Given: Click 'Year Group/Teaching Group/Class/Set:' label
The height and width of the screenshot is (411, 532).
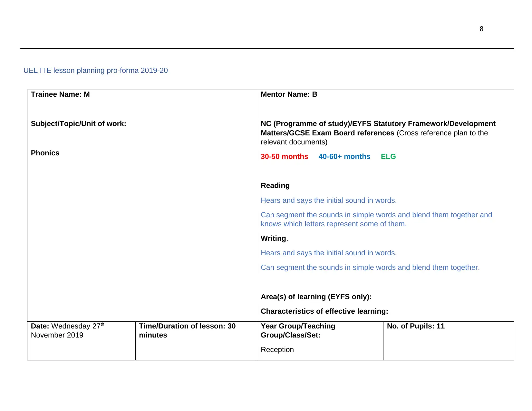Looking at the screenshot, I should [298, 331].
